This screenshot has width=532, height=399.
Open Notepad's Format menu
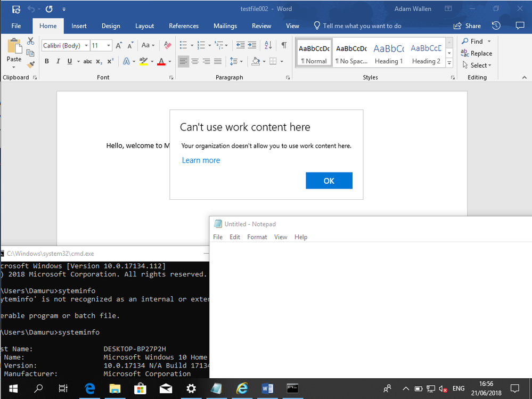[257, 237]
